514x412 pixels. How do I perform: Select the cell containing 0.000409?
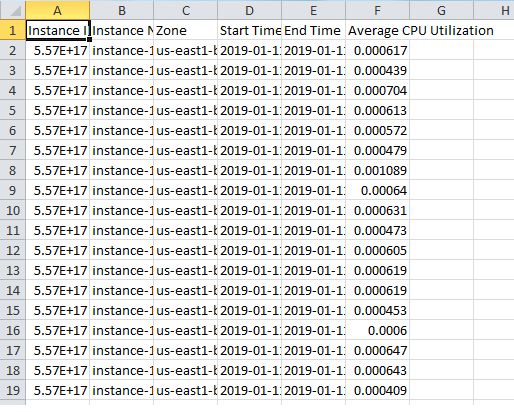[x=377, y=390]
